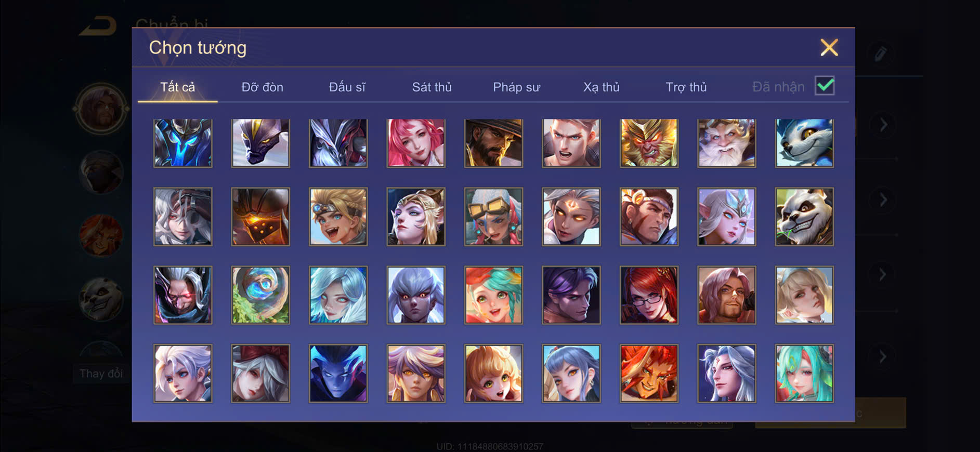
Task: Toggle the Đã nhận checkbox
Action: click(x=825, y=86)
